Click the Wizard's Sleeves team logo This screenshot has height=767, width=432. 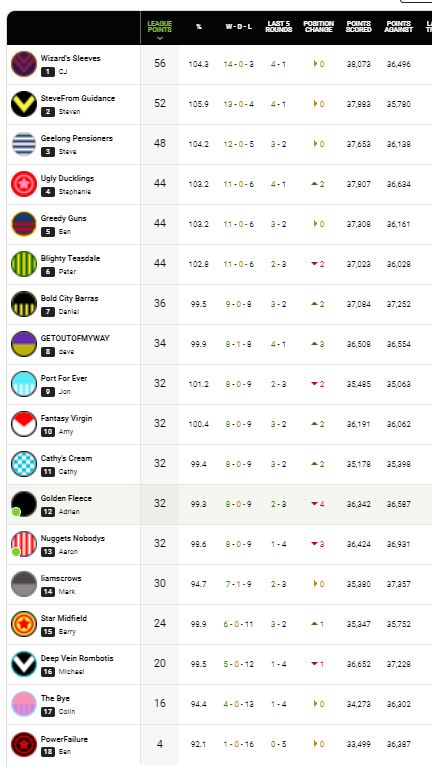click(24, 64)
